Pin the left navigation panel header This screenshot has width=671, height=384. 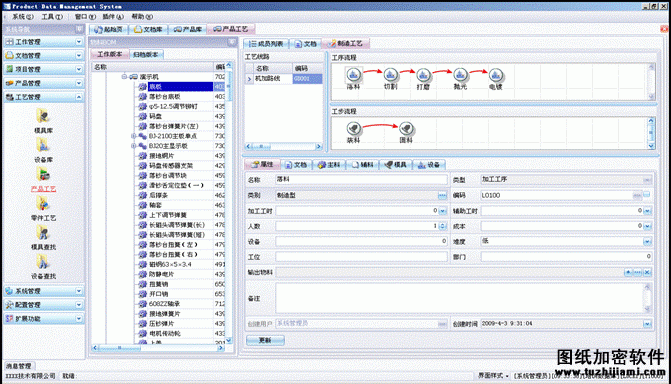click(79, 29)
